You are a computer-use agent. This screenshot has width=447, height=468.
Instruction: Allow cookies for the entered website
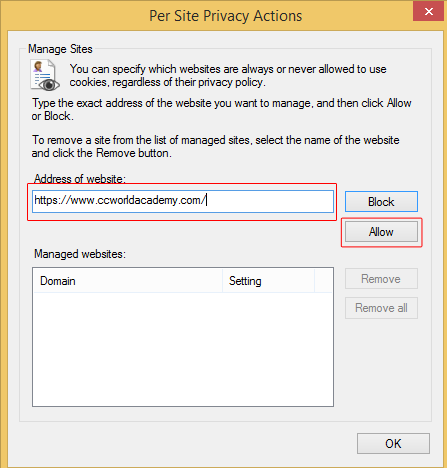[x=381, y=232]
